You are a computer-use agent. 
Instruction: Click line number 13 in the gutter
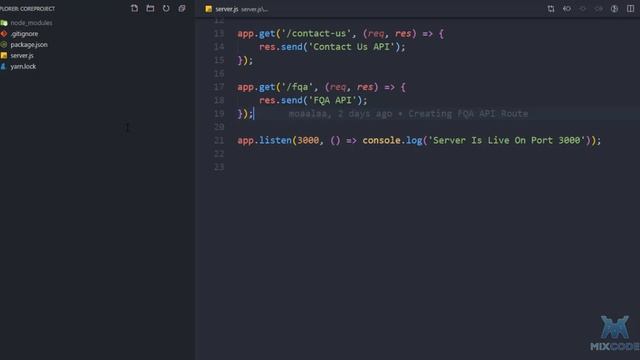tap(219, 33)
